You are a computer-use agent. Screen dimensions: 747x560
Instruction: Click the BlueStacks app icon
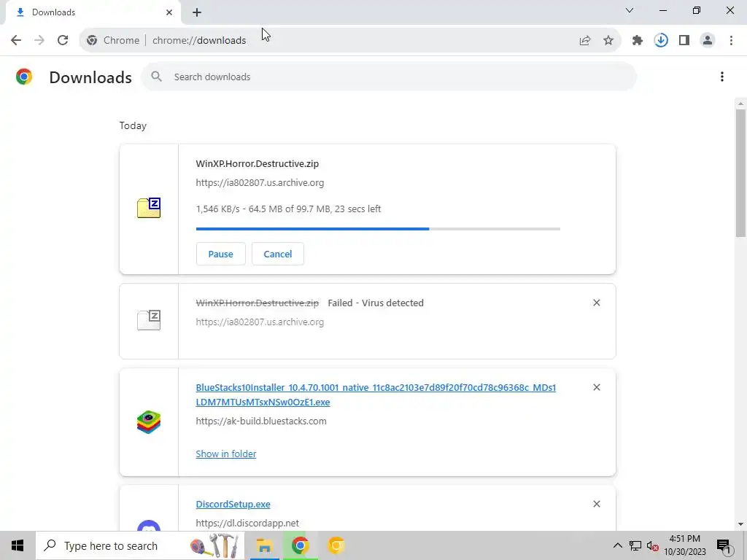tap(149, 422)
